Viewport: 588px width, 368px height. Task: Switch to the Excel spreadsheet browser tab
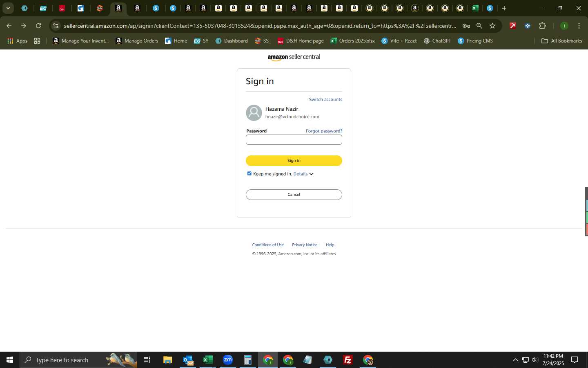[x=475, y=8]
